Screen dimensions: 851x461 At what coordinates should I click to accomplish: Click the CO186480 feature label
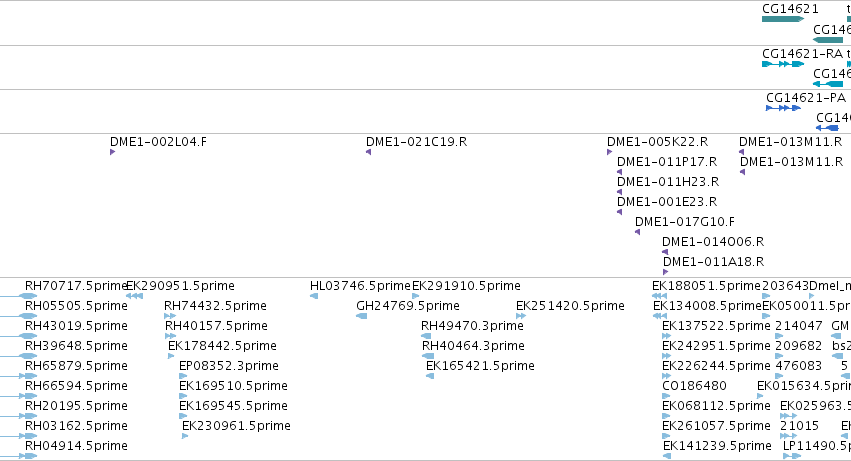tap(694, 386)
